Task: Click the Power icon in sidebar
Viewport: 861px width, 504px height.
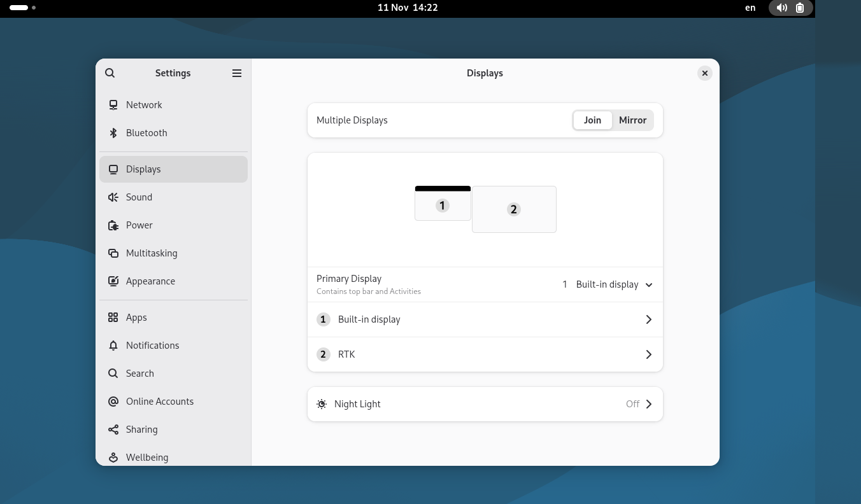Action: tap(113, 225)
